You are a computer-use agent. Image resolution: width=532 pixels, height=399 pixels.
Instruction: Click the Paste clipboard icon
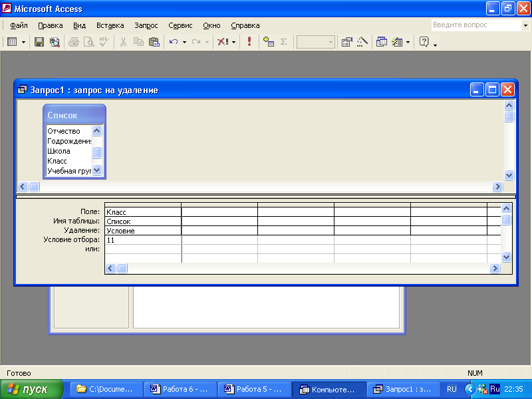coord(154,42)
